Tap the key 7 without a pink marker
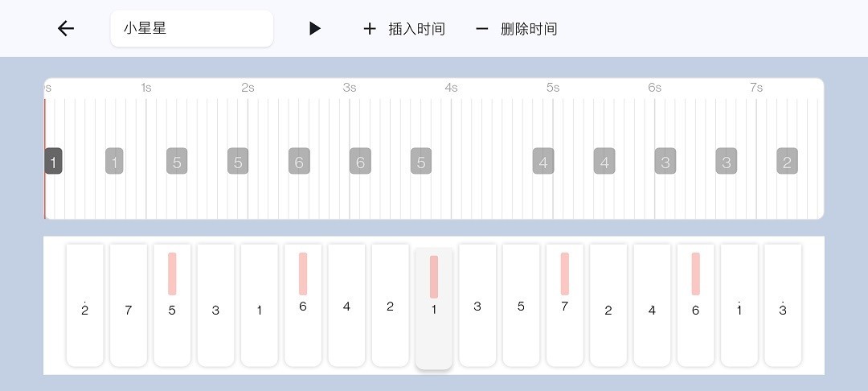Viewport: 868px width, 391px height. click(x=129, y=306)
